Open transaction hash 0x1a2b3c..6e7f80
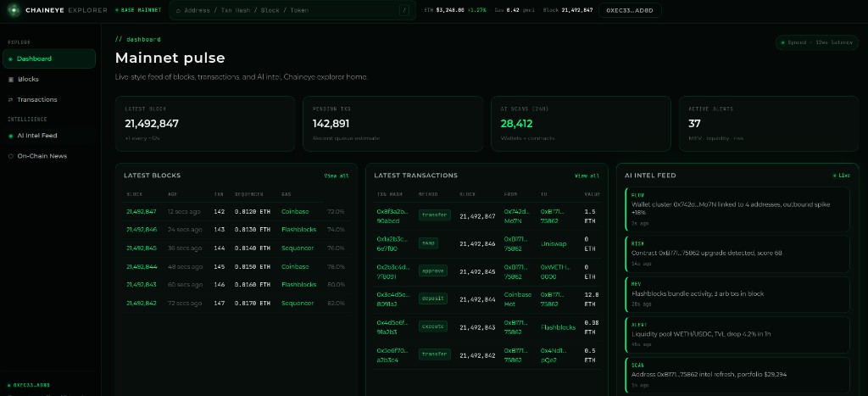The height and width of the screenshot is (396, 868). pyautogui.click(x=392, y=243)
